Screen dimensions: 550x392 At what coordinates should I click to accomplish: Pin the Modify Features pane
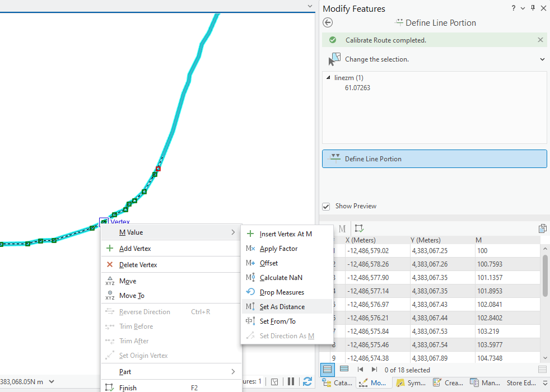(x=532, y=8)
